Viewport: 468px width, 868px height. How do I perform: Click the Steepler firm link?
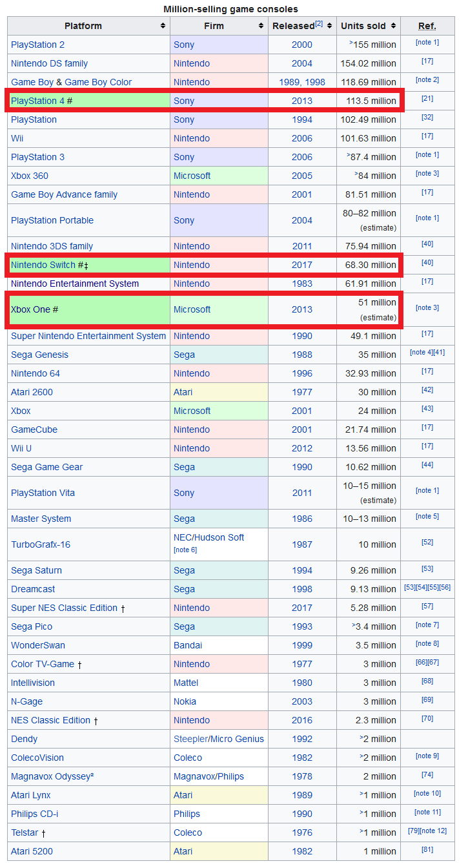[190, 739]
